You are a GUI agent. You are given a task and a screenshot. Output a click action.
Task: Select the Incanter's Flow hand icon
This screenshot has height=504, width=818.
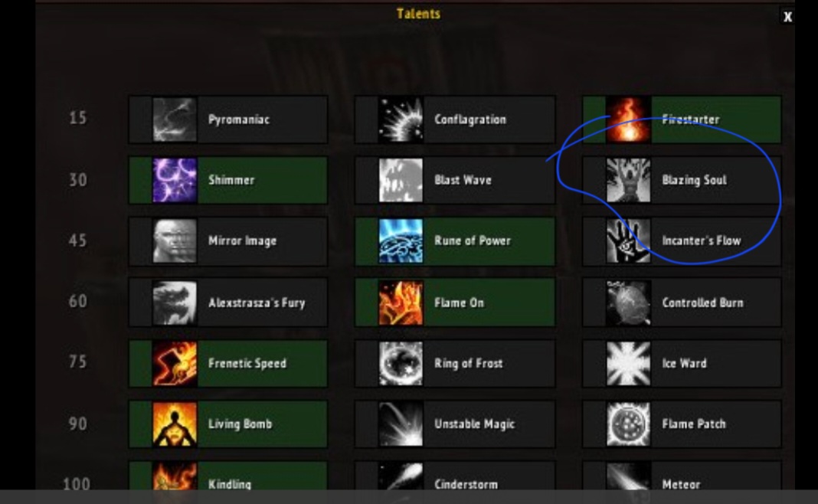pyautogui.click(x=628, y=241)
